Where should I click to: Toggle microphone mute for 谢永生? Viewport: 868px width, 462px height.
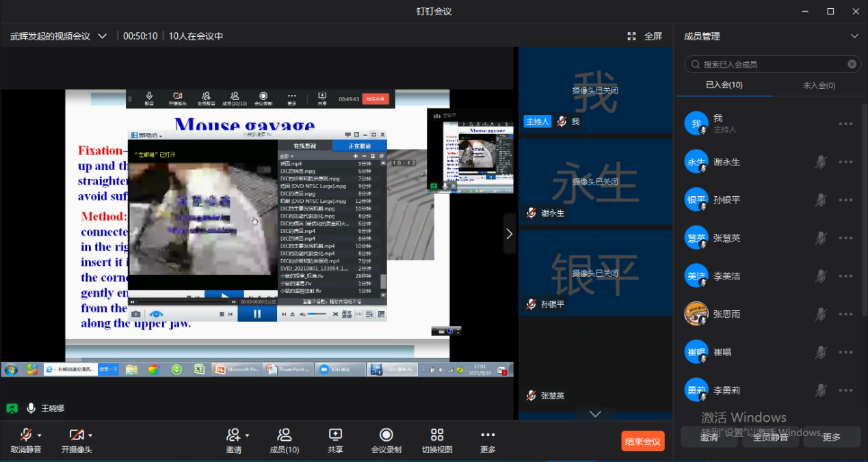tap(821, 162)
